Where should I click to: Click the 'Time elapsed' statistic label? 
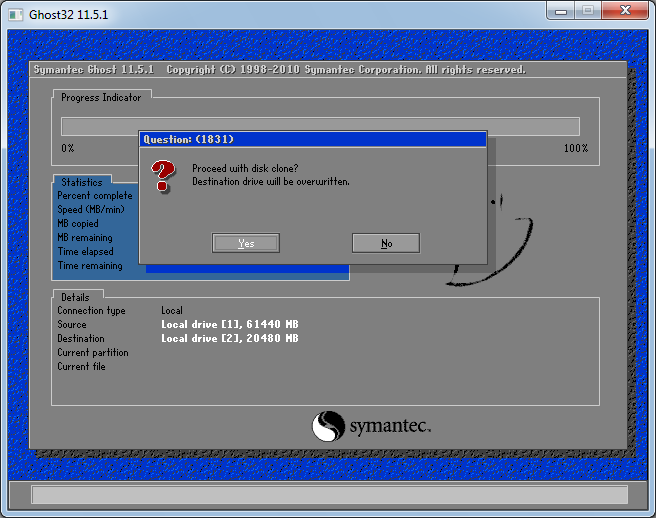(x=85, y=251)
